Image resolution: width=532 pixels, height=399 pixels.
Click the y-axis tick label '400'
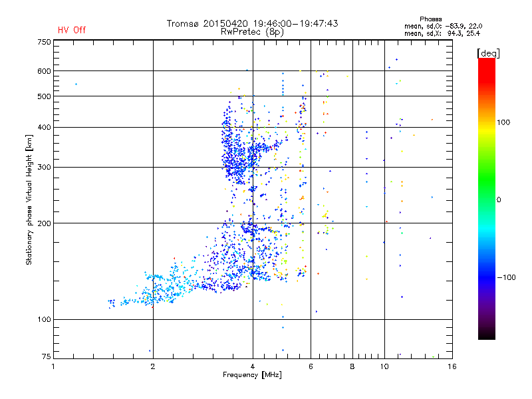click(x=44, y=127)
